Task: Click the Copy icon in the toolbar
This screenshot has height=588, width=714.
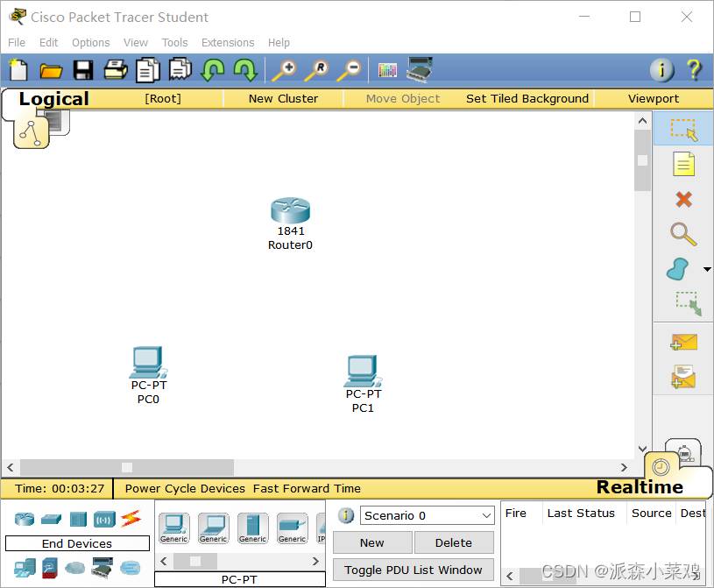Action: click(148, 70)
